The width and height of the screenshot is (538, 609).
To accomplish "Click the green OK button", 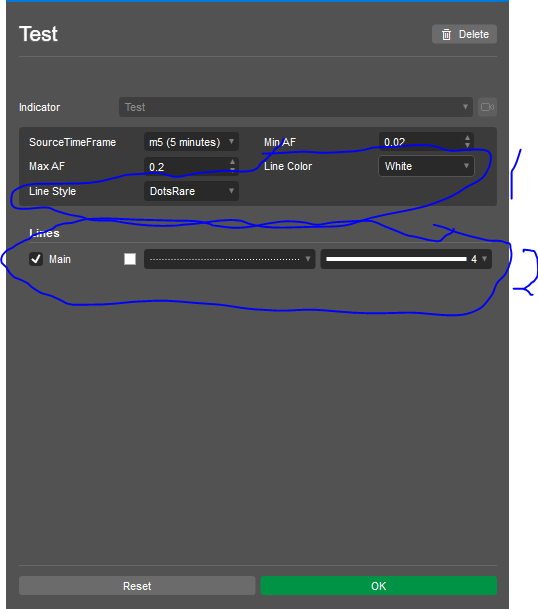I will click(379, 586).
